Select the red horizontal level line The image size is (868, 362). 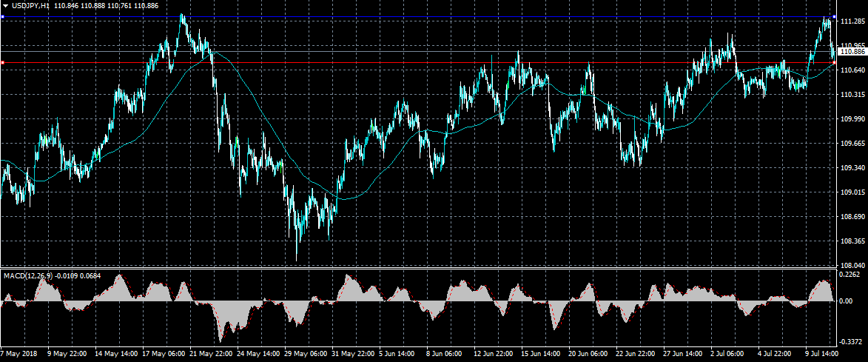[370, 63]
